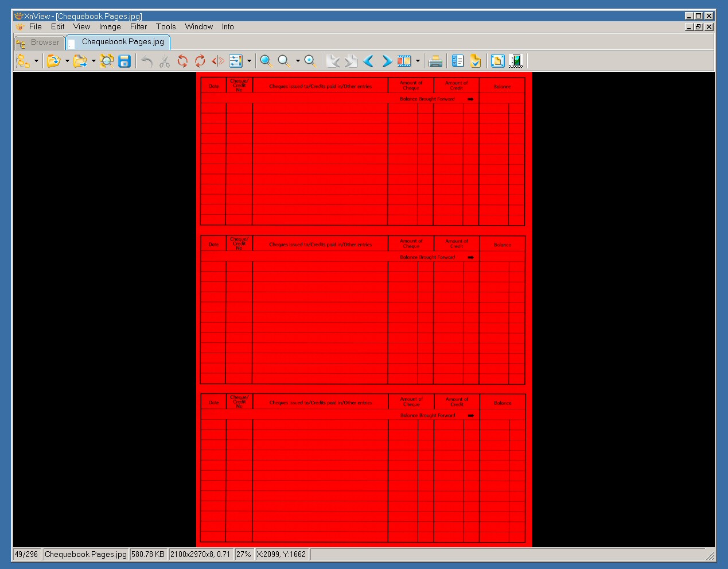Save the image with the floppy disk icon
This screenshot has width=728, height=569.
[124, 61]
